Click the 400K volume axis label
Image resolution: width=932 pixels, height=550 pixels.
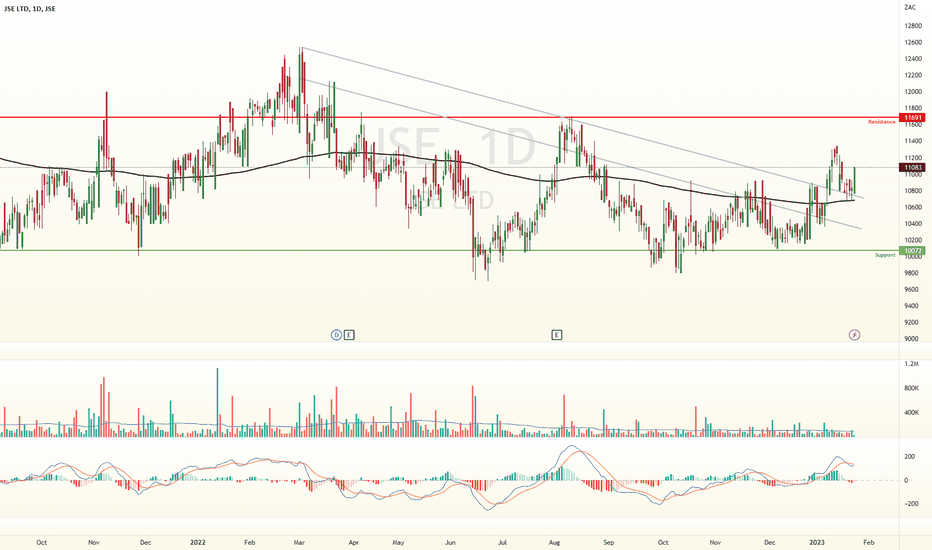[911, 413]
